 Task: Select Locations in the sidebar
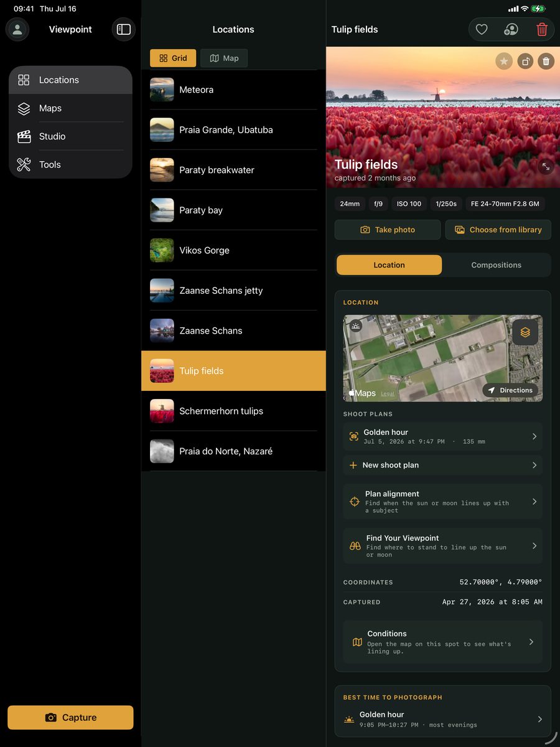70,80
